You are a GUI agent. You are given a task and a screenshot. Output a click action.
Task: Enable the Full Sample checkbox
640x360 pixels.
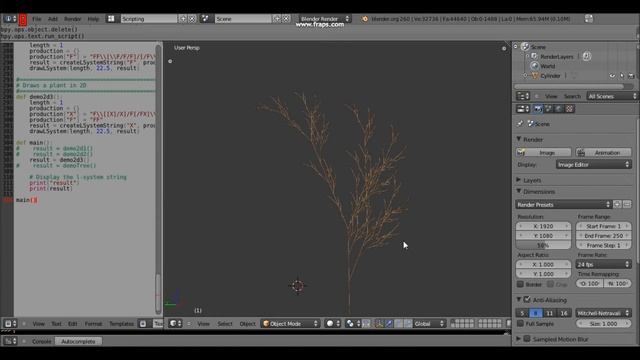click(520, 324)
